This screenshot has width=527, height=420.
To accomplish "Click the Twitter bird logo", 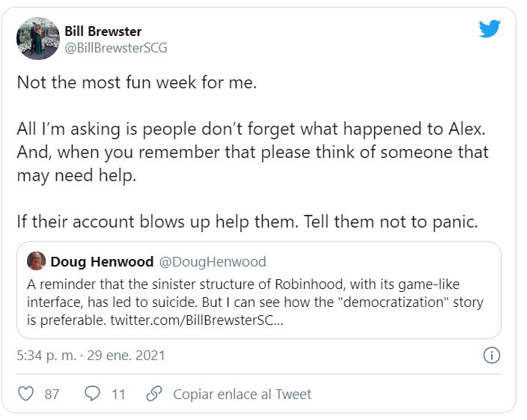I will [490, 29].
